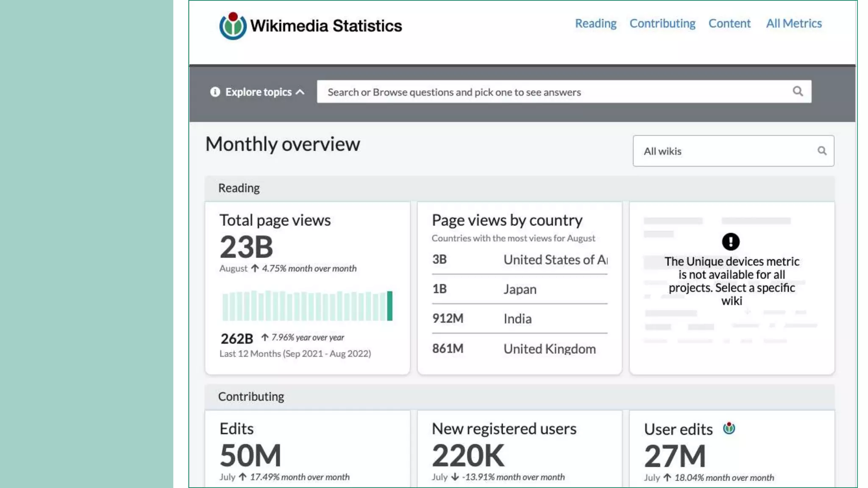Click the Wikimedia icon beside User edits
868x488 pixels.
click(729, 428)
